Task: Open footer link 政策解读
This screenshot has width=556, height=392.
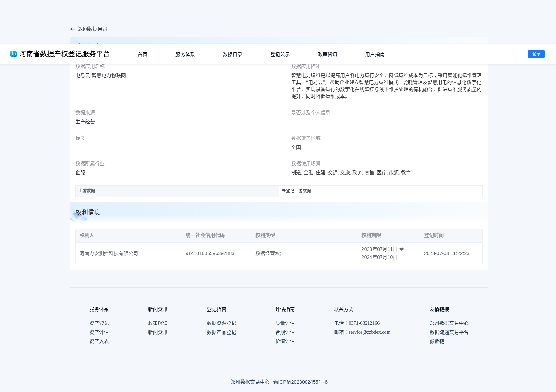Action: [158, 323]
